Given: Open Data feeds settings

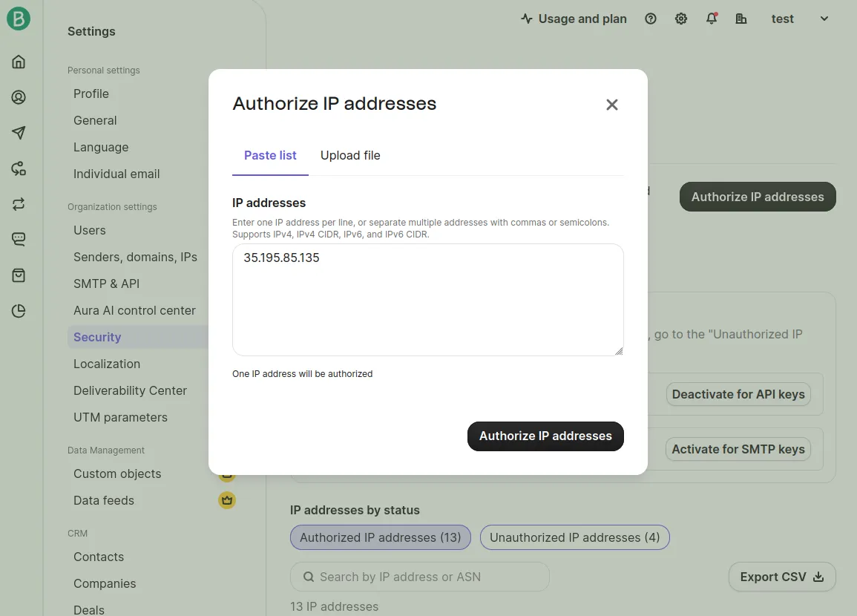Looking at the screenshot, I should pyautogui.click(x=104, y=501).
